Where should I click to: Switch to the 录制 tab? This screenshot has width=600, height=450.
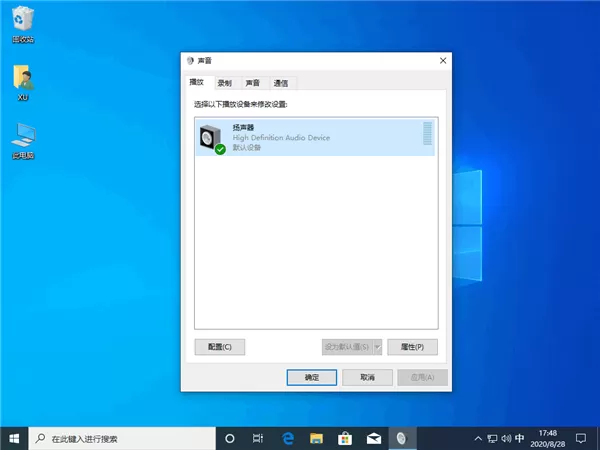224,83
